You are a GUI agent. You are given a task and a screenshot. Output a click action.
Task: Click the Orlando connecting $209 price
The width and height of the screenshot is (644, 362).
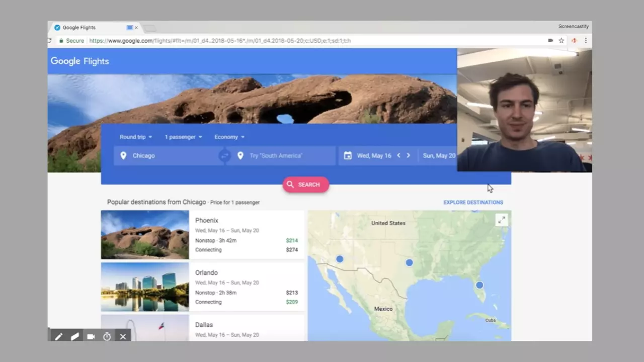292,302
